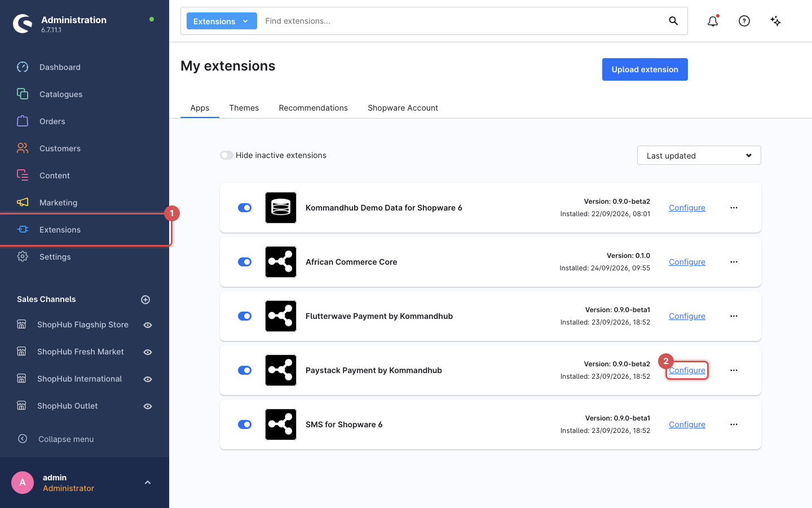Open the Catalogues icon in sidebar
812x508 pixels.
click(23, 94)
